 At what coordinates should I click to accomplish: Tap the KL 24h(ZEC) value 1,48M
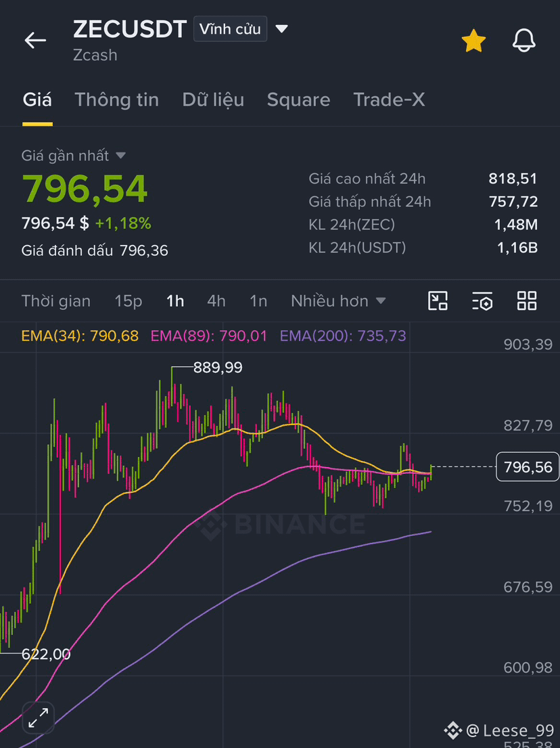(x=516, y=225)
